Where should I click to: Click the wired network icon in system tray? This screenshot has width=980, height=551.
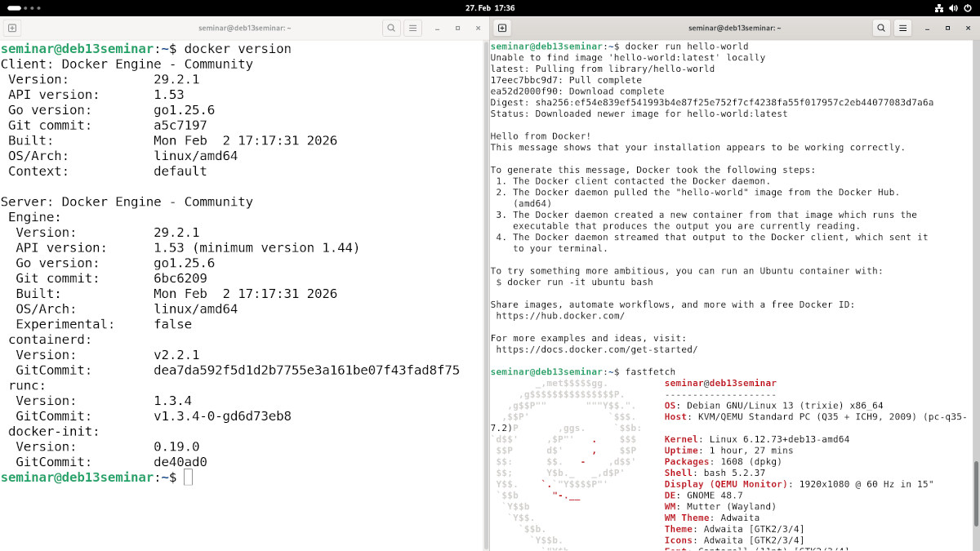939,7
